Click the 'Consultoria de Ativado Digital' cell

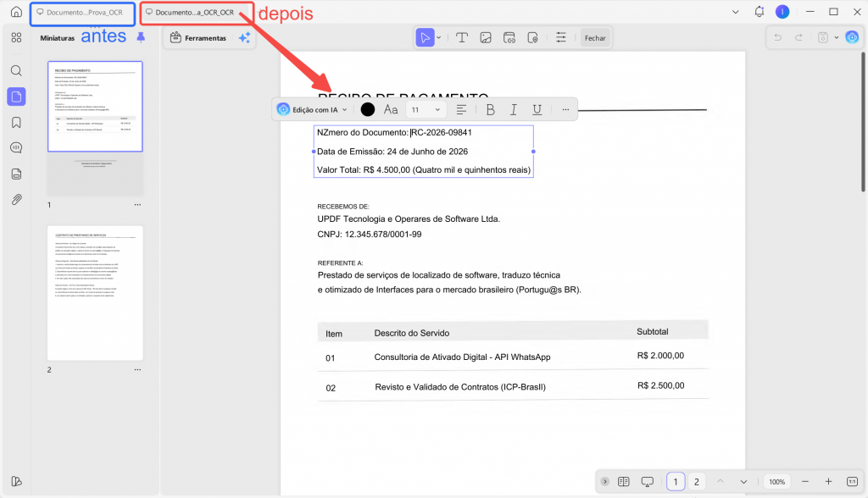tap(462, 357)
